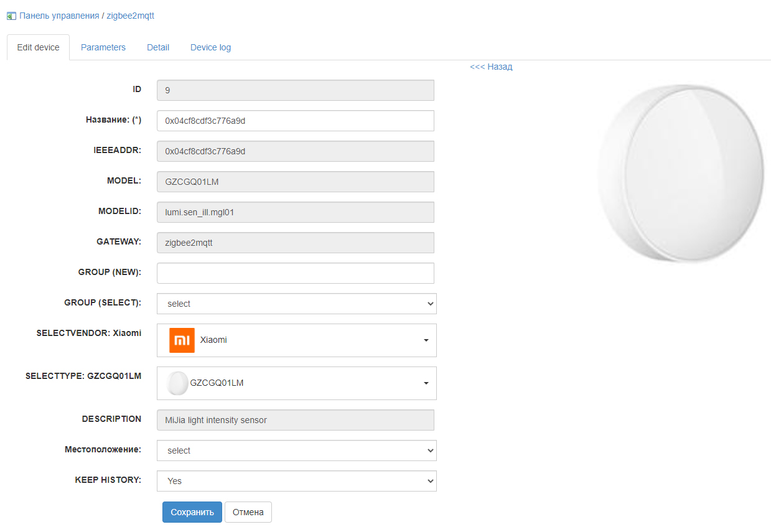Open the Местоположение select dropdown
This screenshot has width=771, height=532.
[x=296, y=450]
